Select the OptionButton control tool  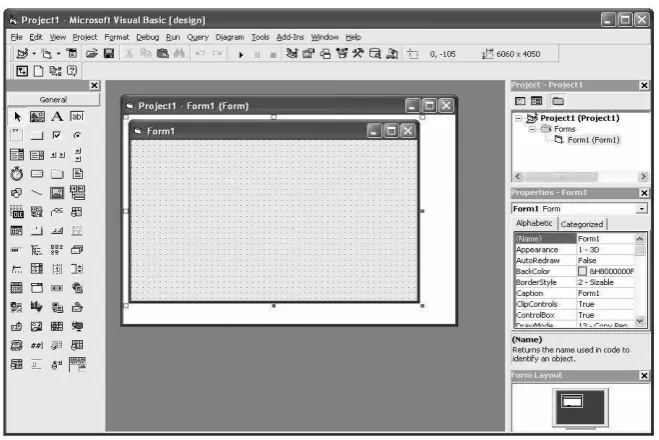[77, 135]
